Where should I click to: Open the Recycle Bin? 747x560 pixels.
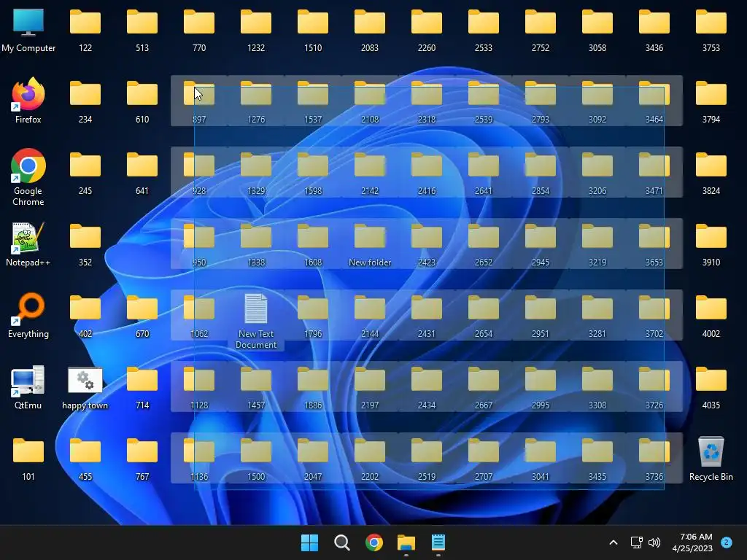click(x=711, y=458)
